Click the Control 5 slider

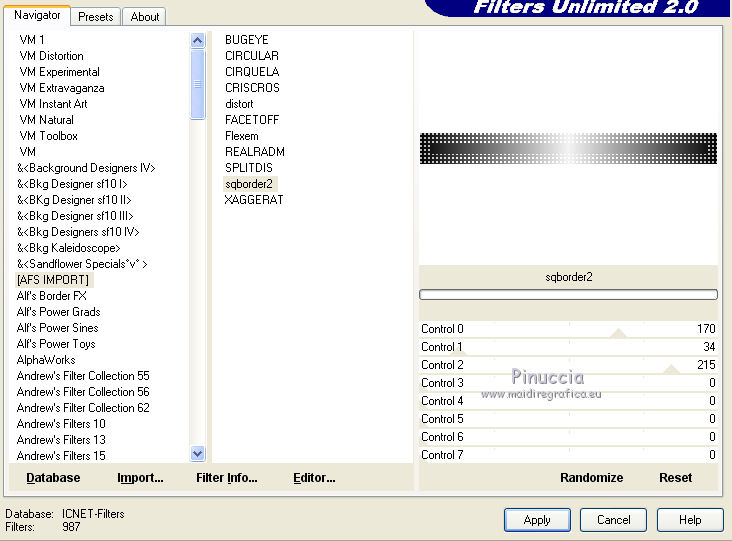click(x=568, y=419)
